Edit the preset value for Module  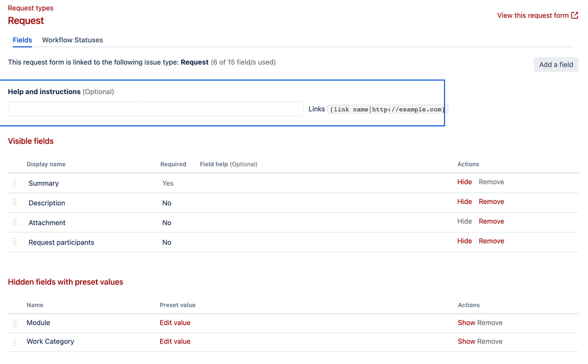175,323
